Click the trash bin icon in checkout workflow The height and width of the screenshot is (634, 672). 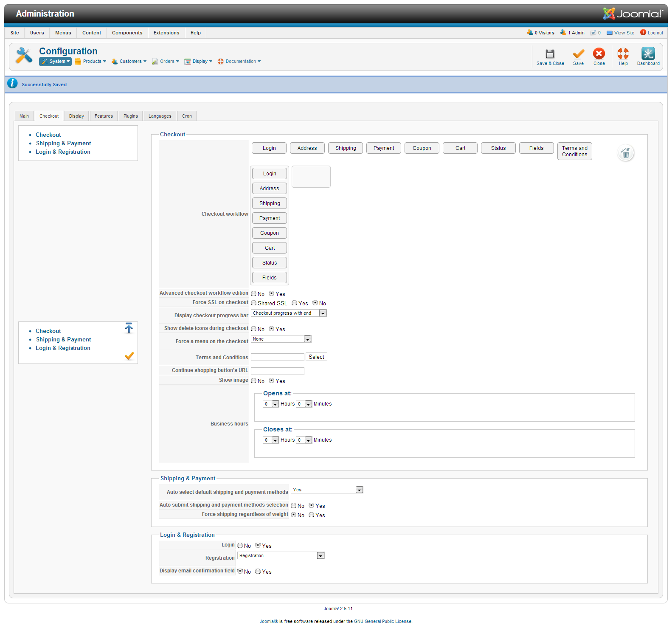click(x=625, y=153)
